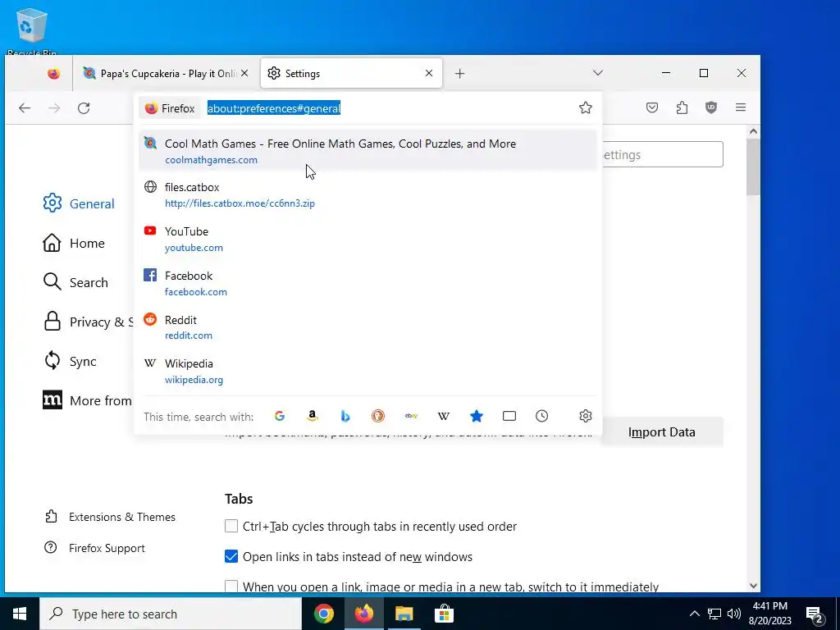
Task: Select YouTube suggestion entry
Action: (x=367, y=239)
